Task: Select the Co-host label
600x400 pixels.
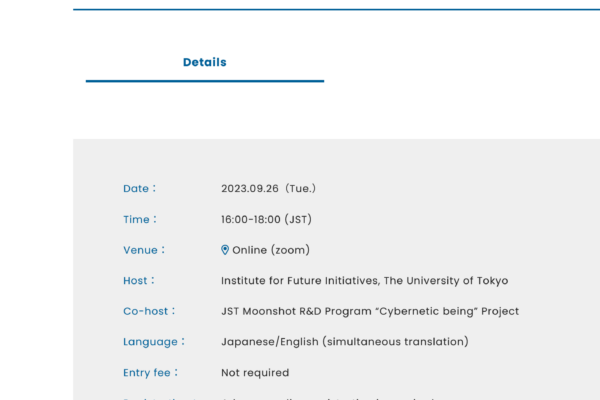Action: pos(149,311)
